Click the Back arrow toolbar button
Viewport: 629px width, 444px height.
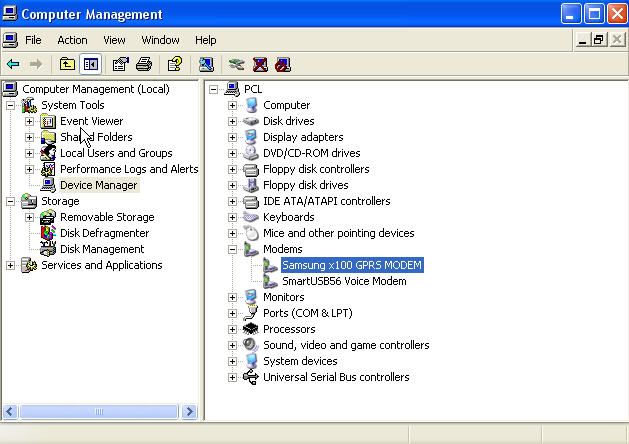click(13, 64)
